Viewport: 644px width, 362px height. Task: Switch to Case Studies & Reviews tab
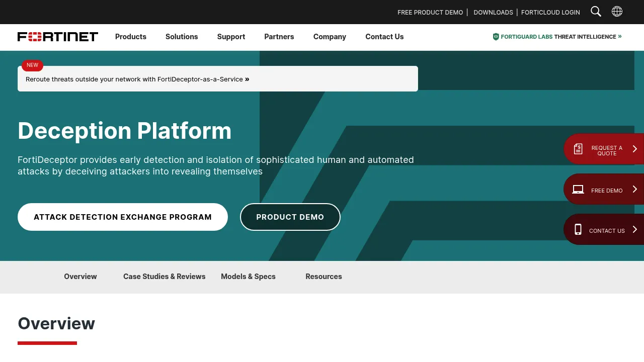coord(165,277)
